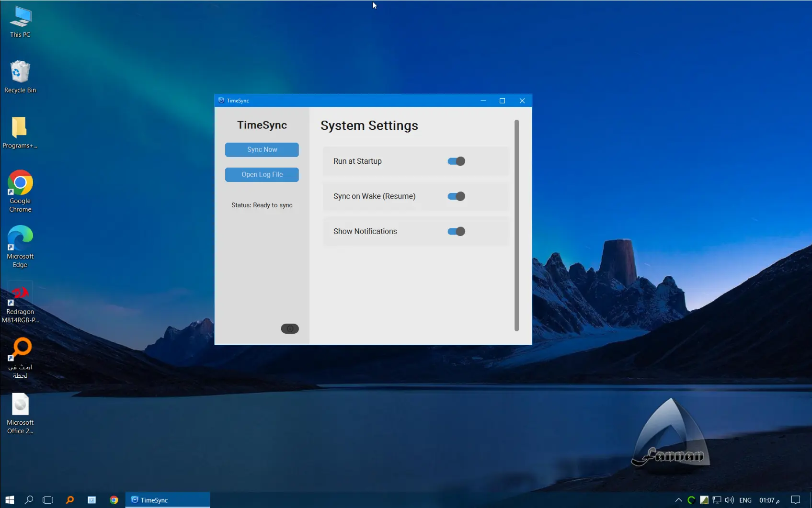Click the green circular tray icon
812x508 pixels.
point(691,500)
